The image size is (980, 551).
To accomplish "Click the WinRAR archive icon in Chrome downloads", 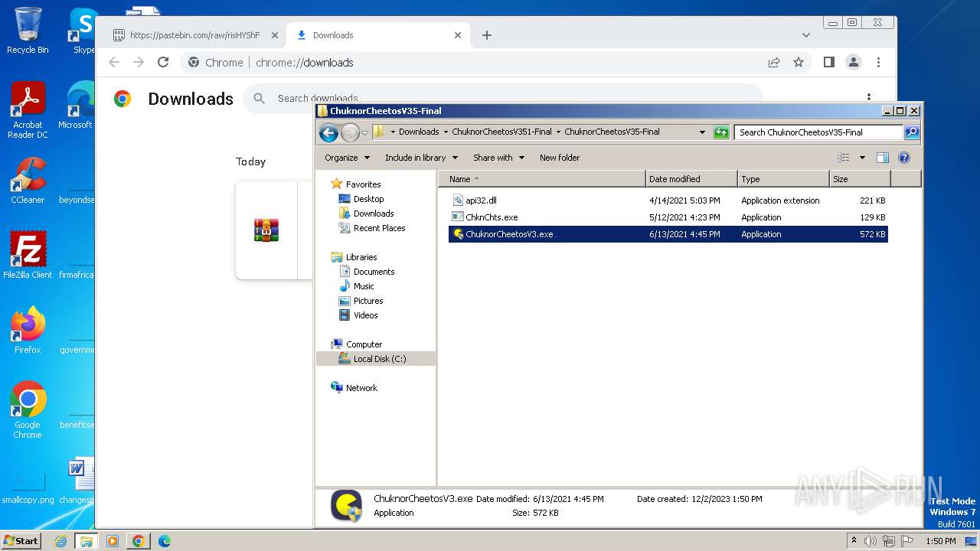I will [x=266, y=230].
